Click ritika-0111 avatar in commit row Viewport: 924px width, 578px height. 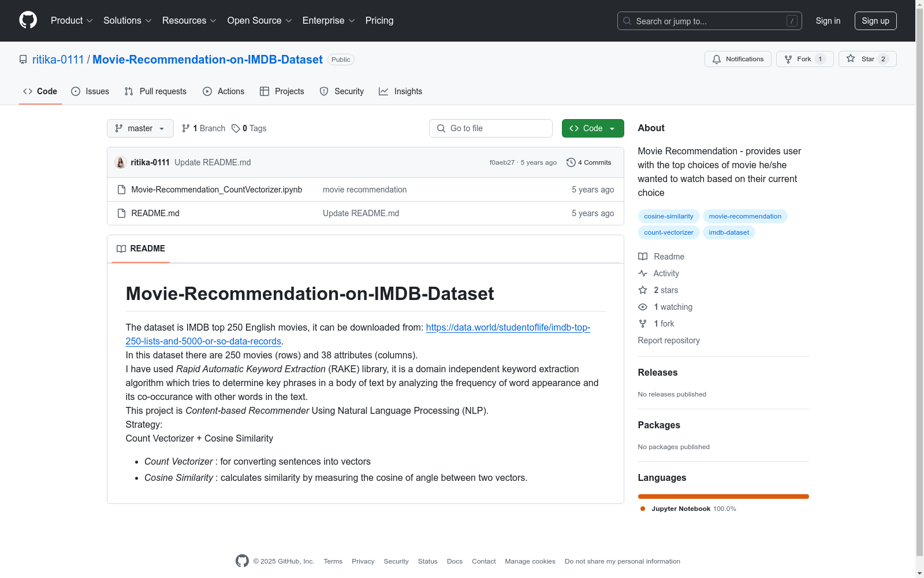click(121, 162)
